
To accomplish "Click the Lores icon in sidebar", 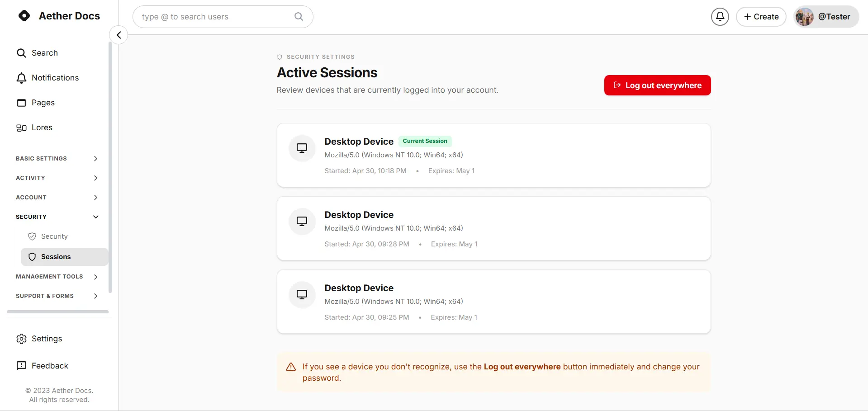I will (x=21, y=128).
